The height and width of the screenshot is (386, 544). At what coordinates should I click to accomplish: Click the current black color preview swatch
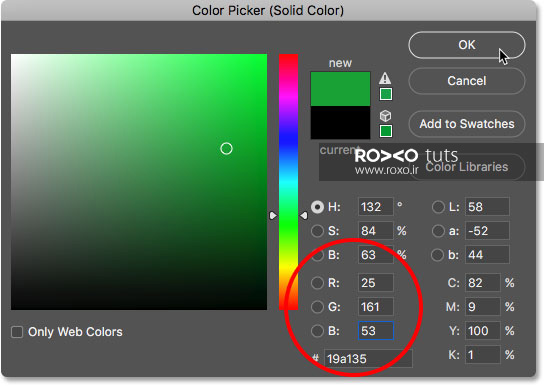[x=340, y=122]
